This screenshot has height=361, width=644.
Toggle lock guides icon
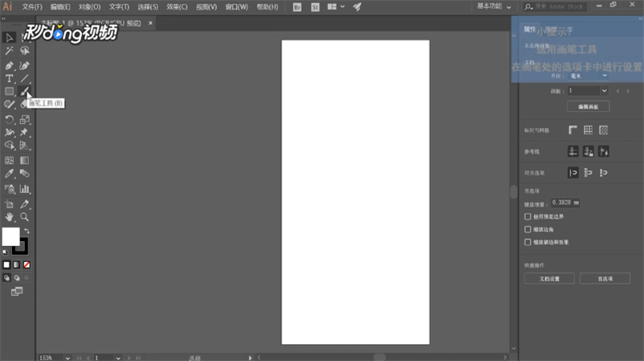click(589, 151)
